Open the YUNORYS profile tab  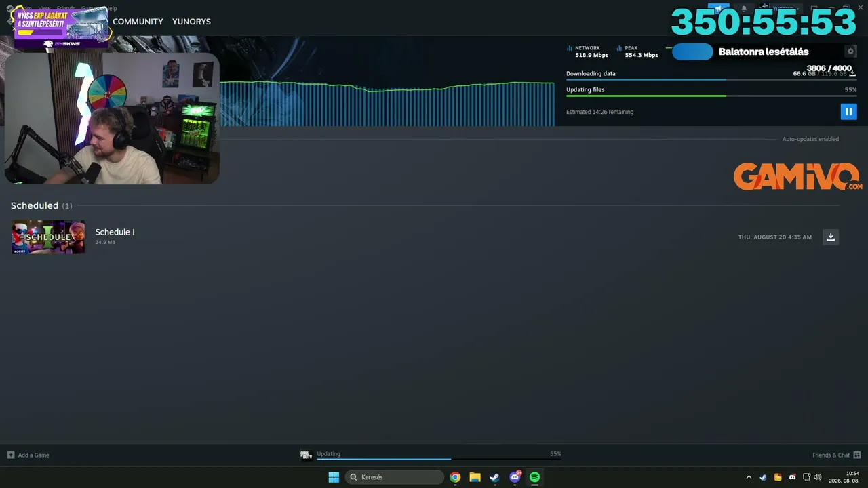(191, 22)
